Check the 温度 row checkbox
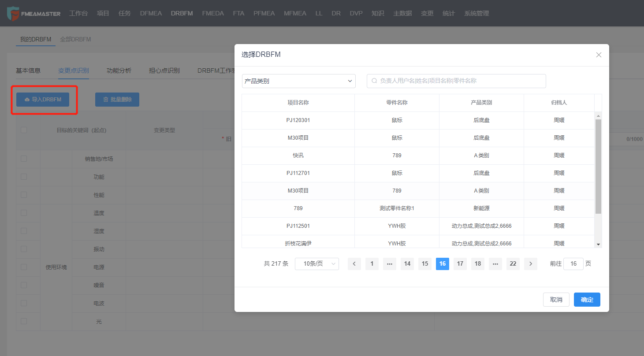 [24, 213]
